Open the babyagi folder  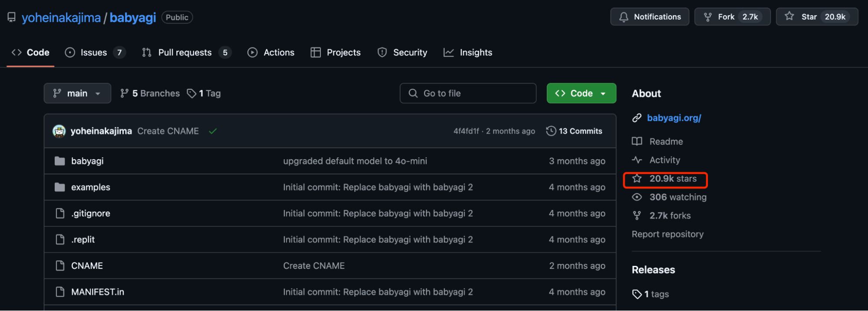click(87, 161)
